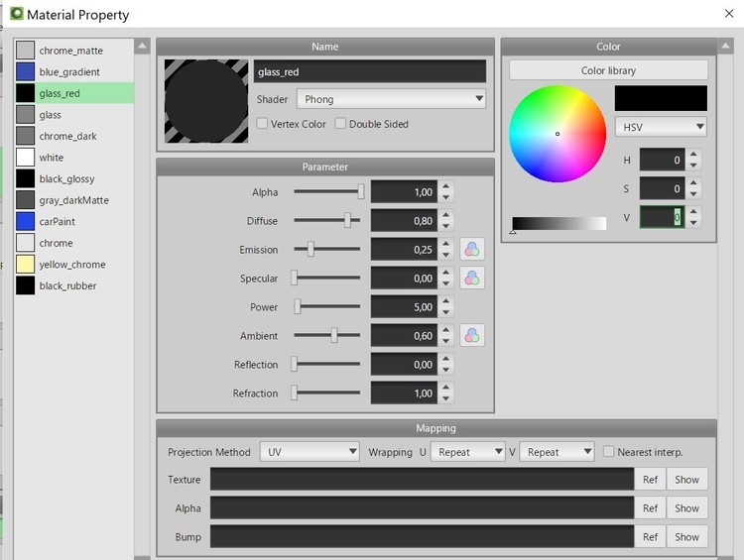Click the material name field glass_red

coord(370,71)
